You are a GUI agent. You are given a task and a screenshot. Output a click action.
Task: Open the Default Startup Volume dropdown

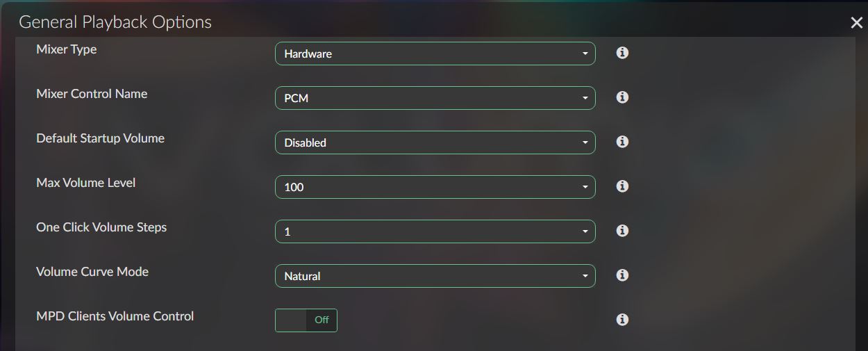[435, 142]
